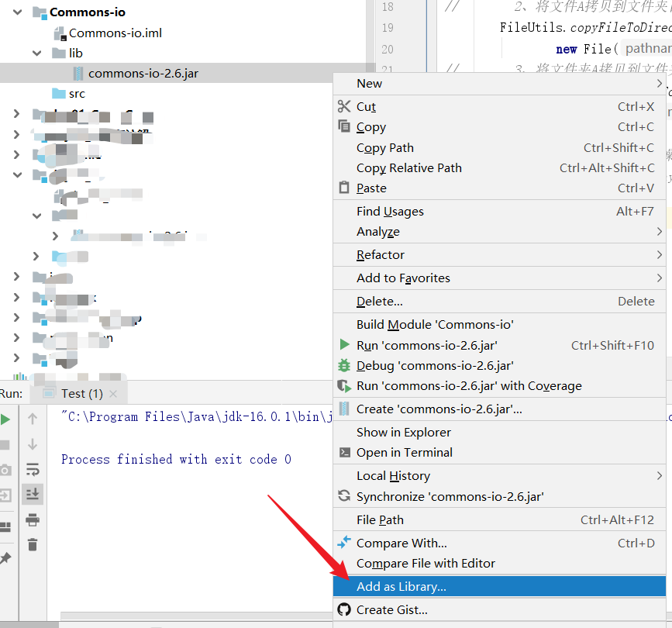
Task: Click the Java jdk path output line
Action: [197, 416]
